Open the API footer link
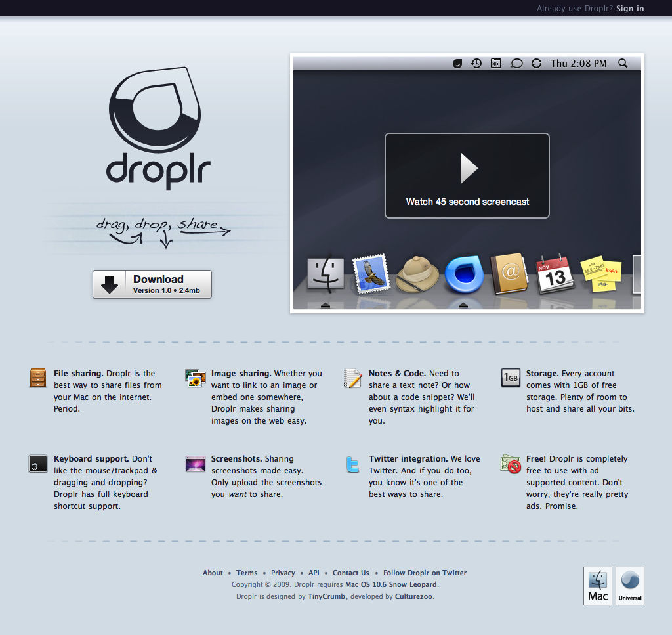Viewport: 672px width, 635px height. (314, 573)
